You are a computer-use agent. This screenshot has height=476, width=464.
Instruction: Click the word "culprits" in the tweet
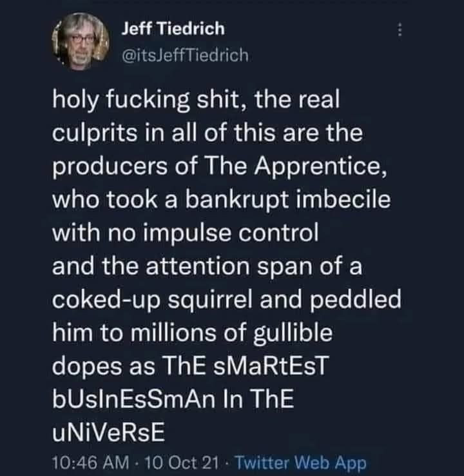pyautogui.click(x=95, y=135)
